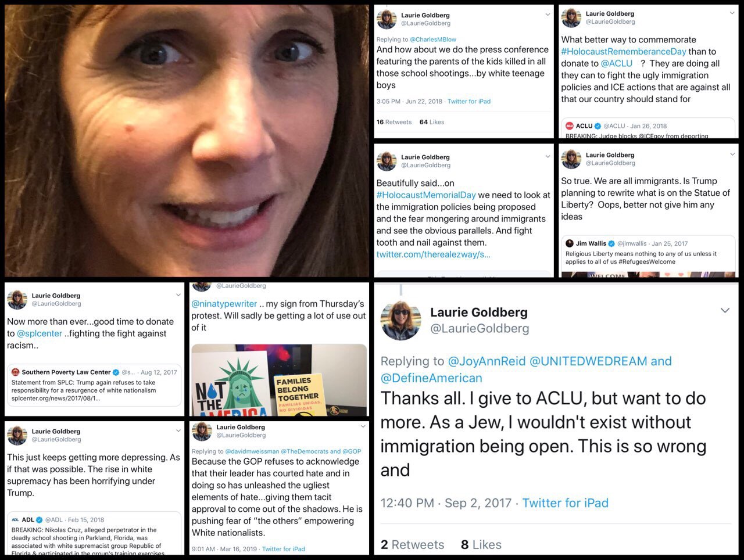View the 64 Likes count
The image size is (744, 560).
432,122
